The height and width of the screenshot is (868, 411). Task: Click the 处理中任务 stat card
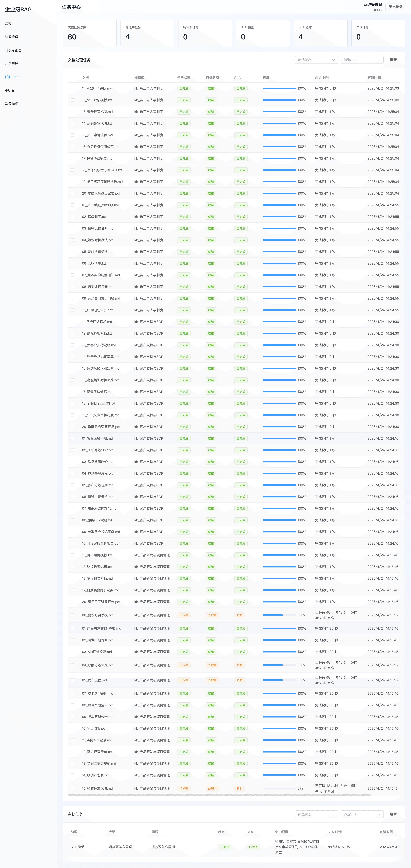[147, 33]
